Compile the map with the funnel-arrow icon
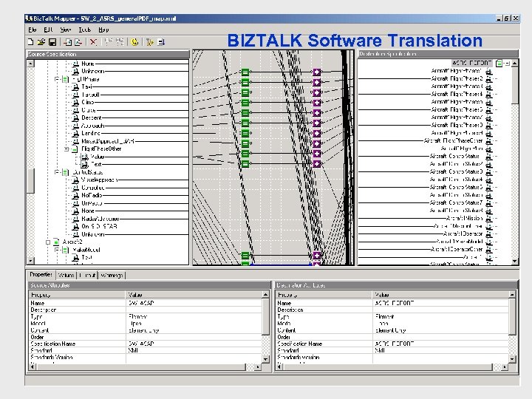Viewport: 532px width, 399px height. [x=149, y=41]
